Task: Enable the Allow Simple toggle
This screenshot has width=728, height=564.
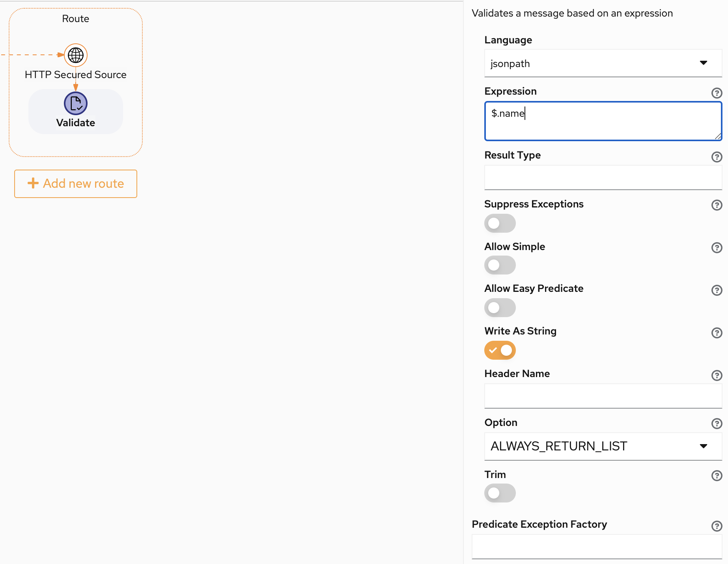Action: [500, 265]
